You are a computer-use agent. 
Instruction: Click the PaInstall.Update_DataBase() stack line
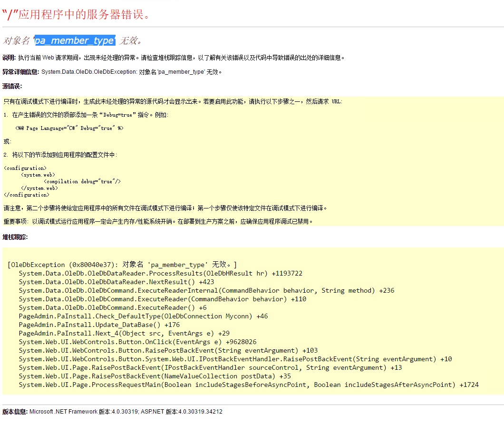[99, 325]
